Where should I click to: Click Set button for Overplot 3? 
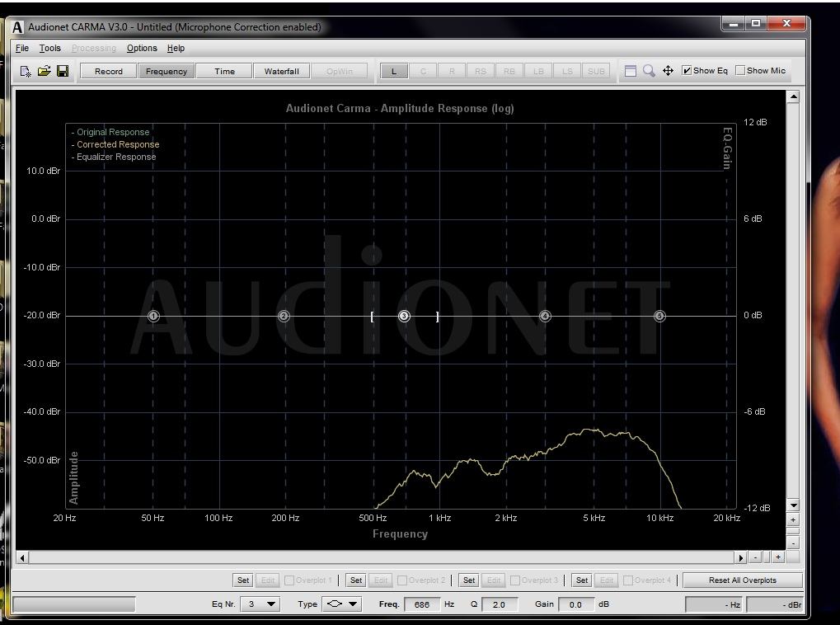click(469, 580)
